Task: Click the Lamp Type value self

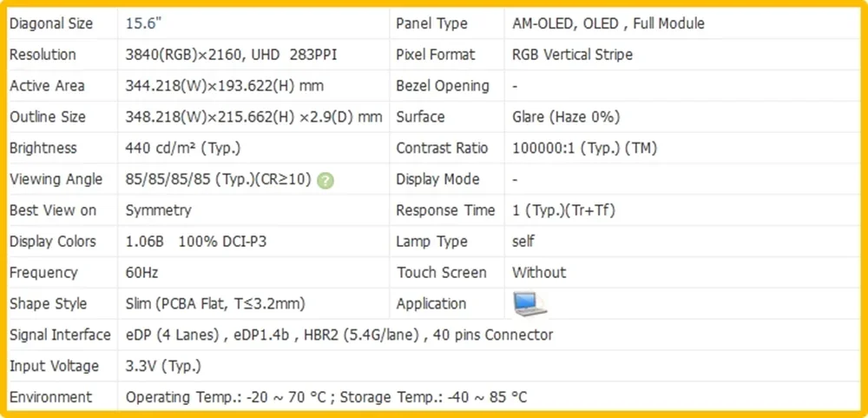Action: tap(523, 242)
